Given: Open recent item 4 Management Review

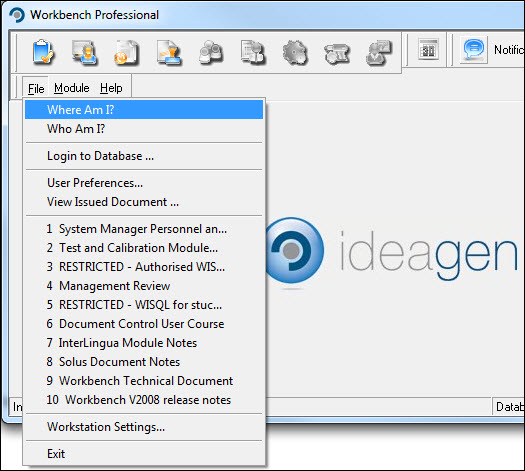Looking at the screenshot, I should pyautogui.click(x=144, y=286).
